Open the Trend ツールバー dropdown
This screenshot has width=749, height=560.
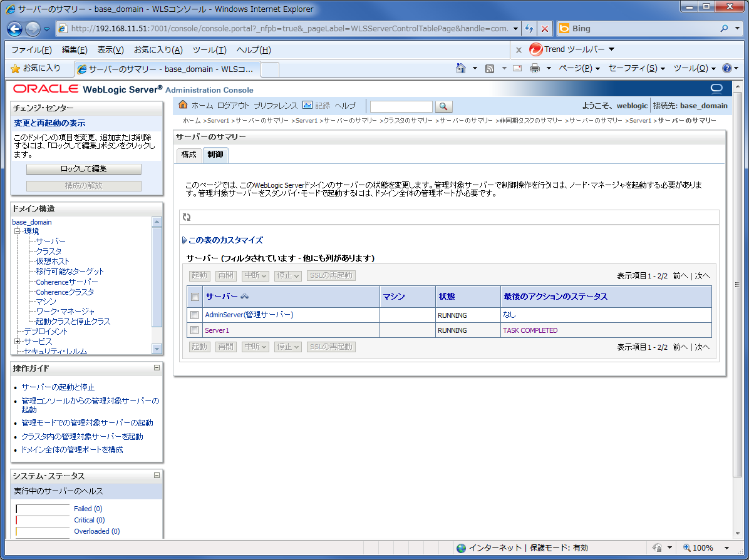[x=611, y=49]
